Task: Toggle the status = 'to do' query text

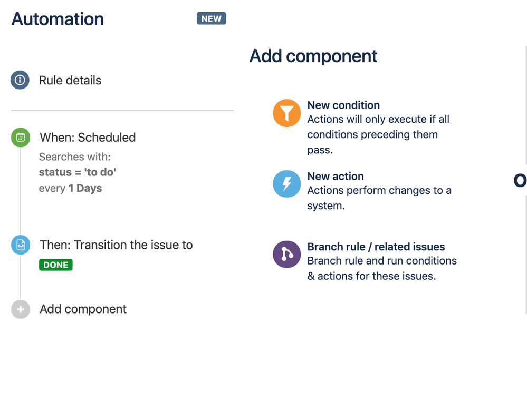Action: click(x=76, y=172)
